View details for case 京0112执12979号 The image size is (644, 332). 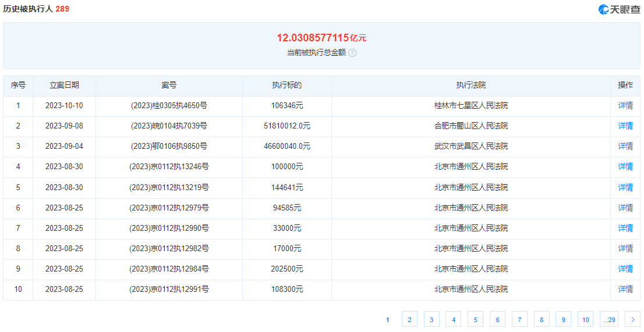point(625,208)
